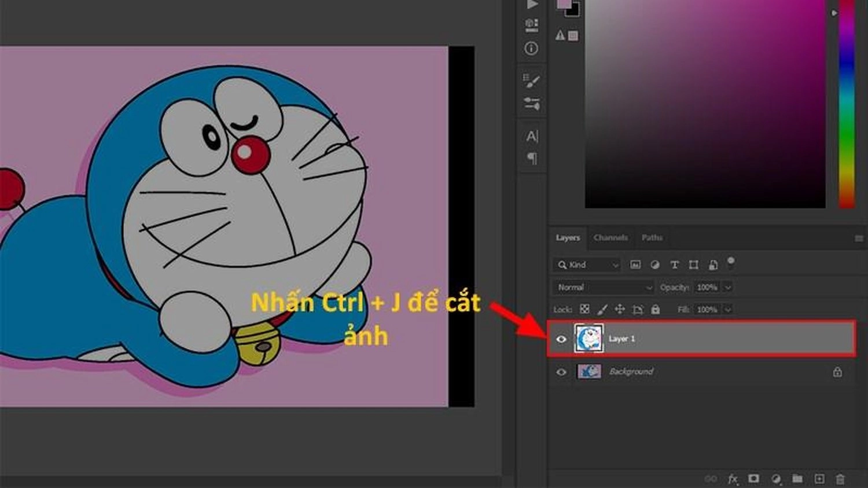Lock transparent pixels checkerboard icon
This screenshot has height=488, width=868.
click(x=584, y=310)
